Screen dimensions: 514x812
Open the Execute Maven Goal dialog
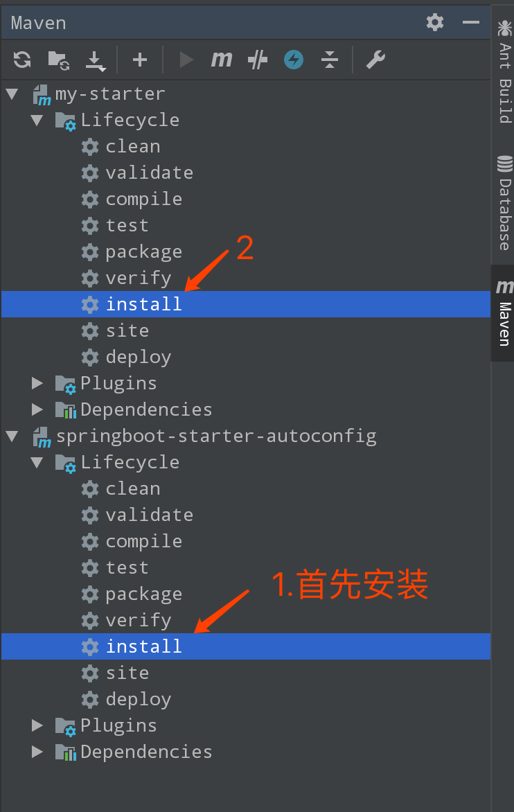tap(221, 60)
